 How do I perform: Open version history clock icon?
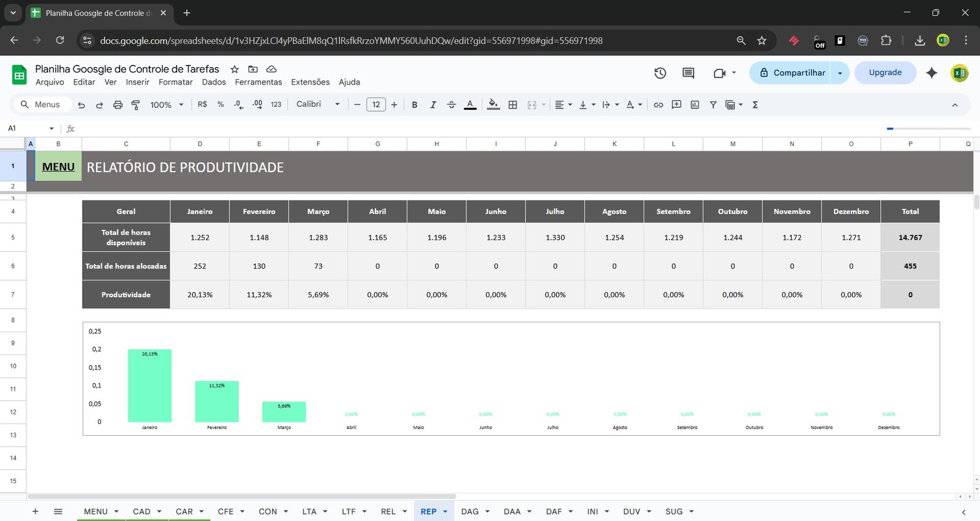point(660,73)
